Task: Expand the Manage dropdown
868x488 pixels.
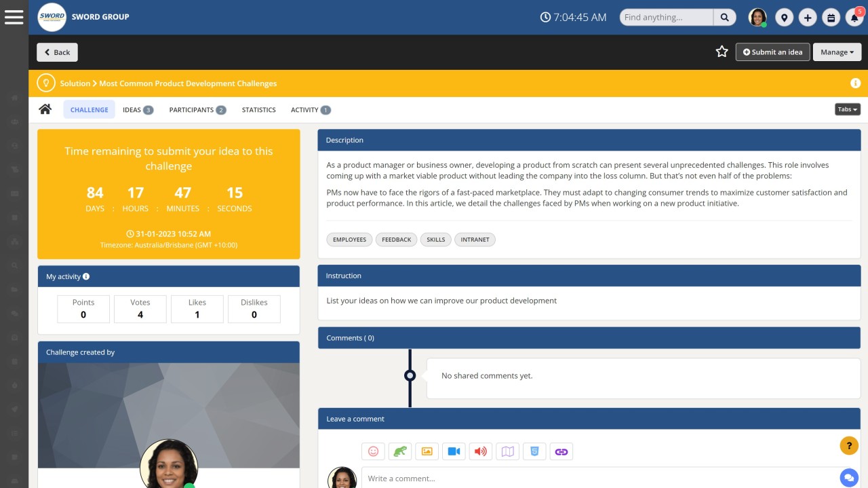Action: pos(837,52)
